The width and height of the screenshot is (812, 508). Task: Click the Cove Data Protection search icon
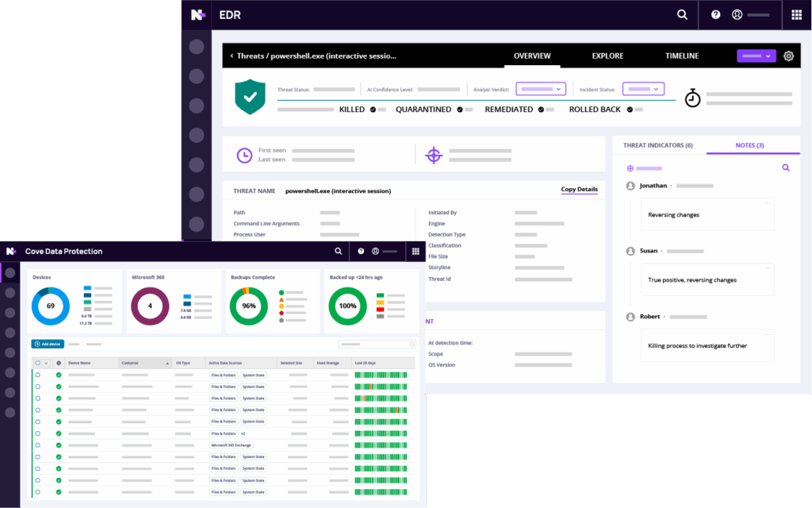[339, 252]
